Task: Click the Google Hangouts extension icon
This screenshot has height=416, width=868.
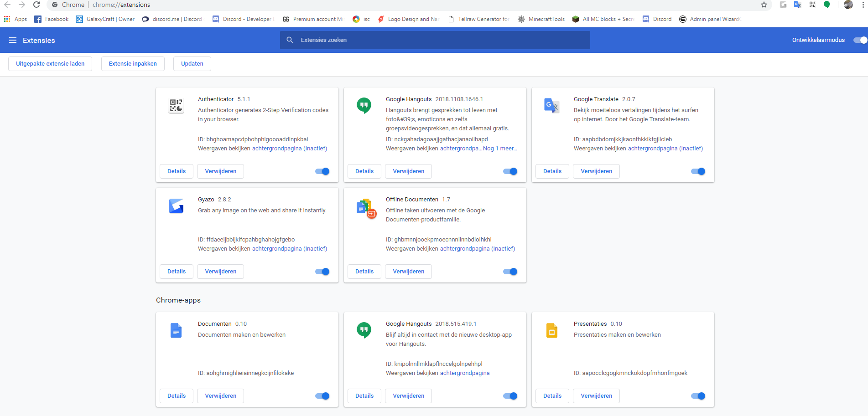Action: (364, 106)
